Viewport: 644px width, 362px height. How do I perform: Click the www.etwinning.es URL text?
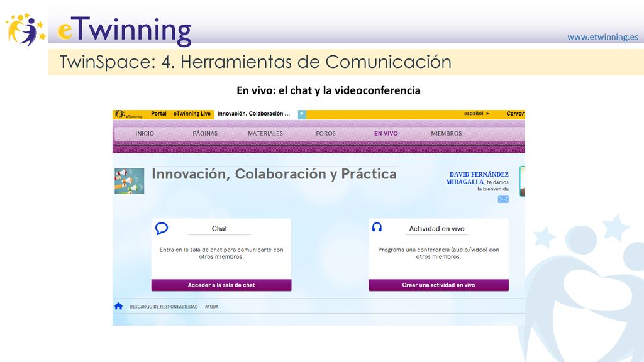[x=603, y=37]
